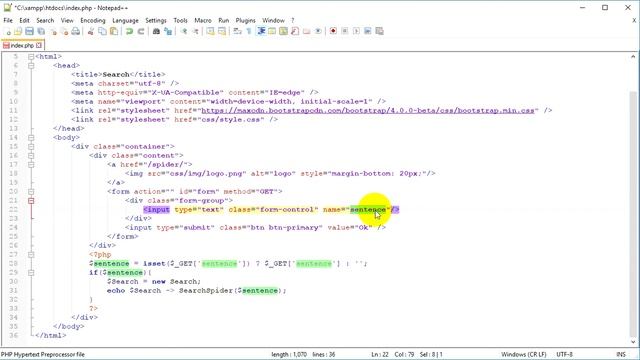Screen dimensions: 640x360
Task: Toggle file Monitoring with the eye icon
Action: tap(318, 31)
